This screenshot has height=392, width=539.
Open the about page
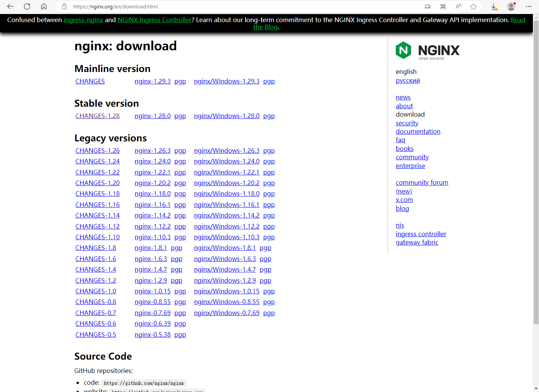404,106
